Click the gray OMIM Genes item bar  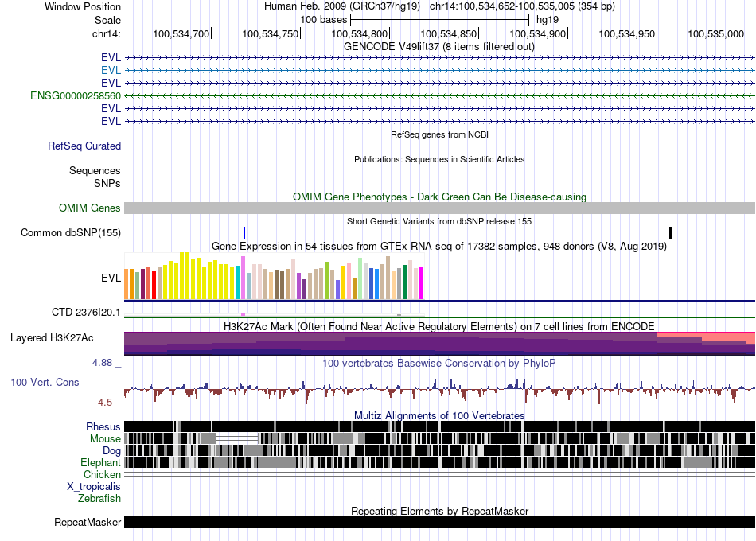point(439,208)
